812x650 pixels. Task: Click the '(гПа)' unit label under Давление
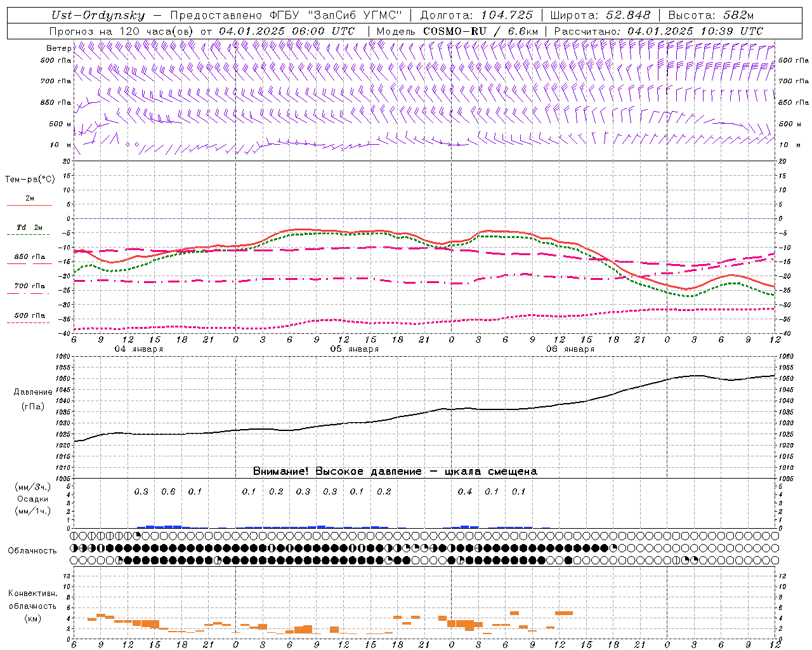33,406
